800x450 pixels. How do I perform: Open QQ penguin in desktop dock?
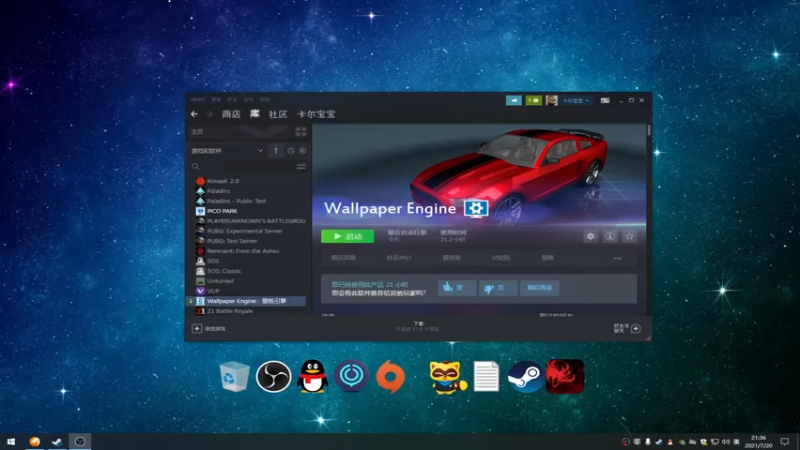coord(312,377)
